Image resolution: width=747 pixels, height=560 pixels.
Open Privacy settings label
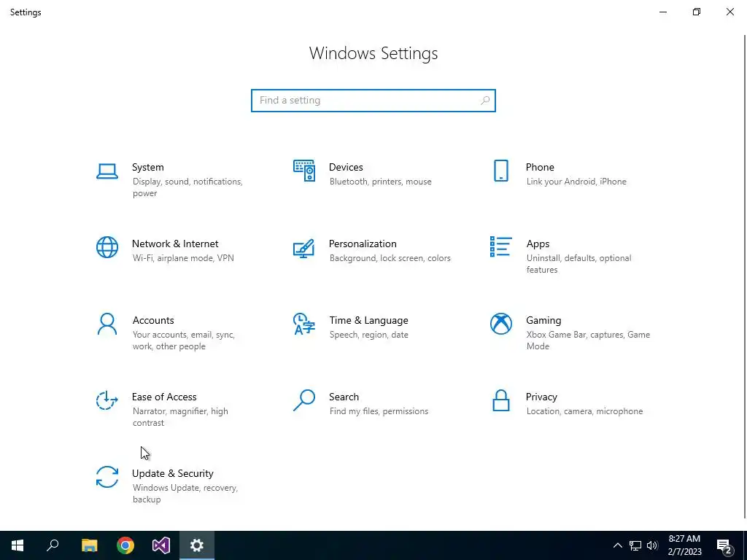(x=541, y=397)
